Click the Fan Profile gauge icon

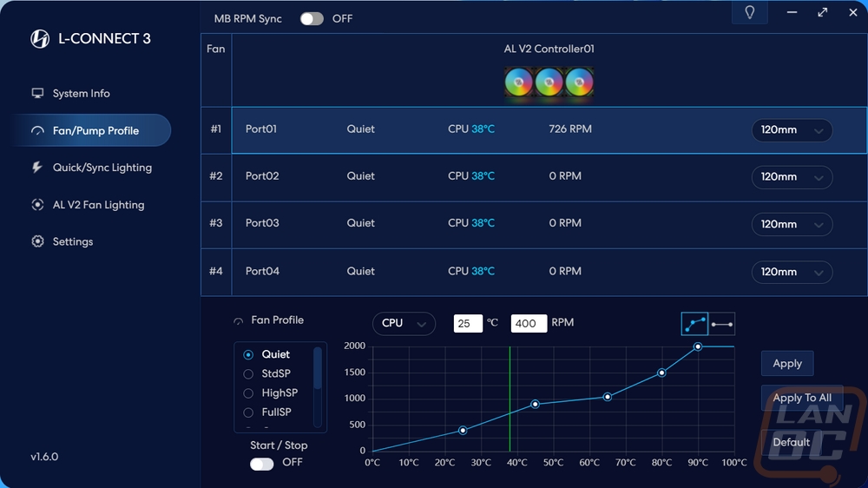pyautogui.click(x=239, y=320)
